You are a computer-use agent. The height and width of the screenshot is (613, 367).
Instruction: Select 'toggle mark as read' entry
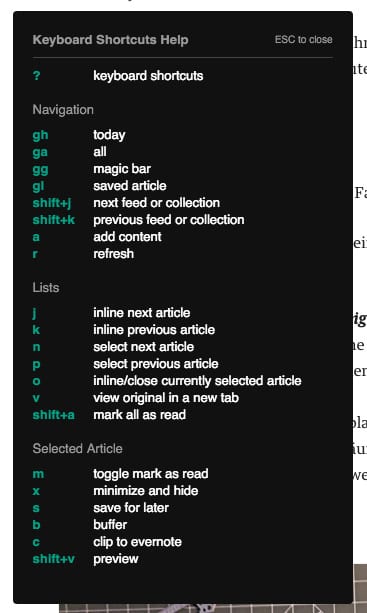pos(151,474)
